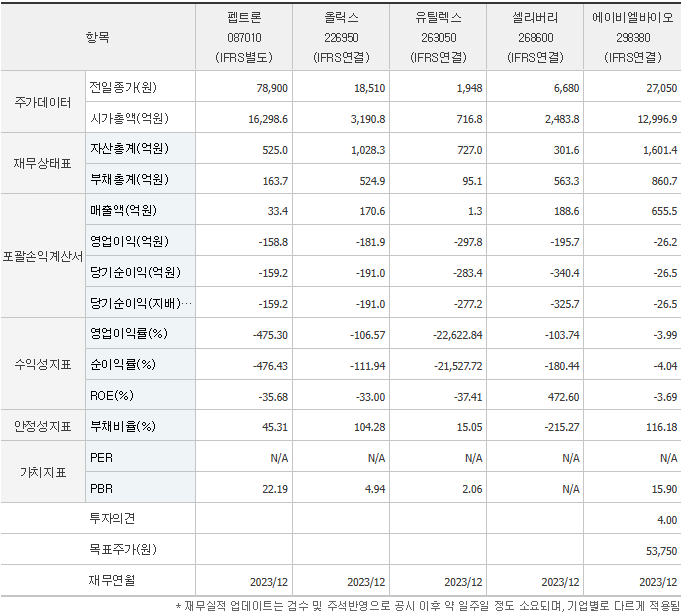Select the 순이익률(%) row label
Screen dimensions: 686x614
click(x=122, y=365)
